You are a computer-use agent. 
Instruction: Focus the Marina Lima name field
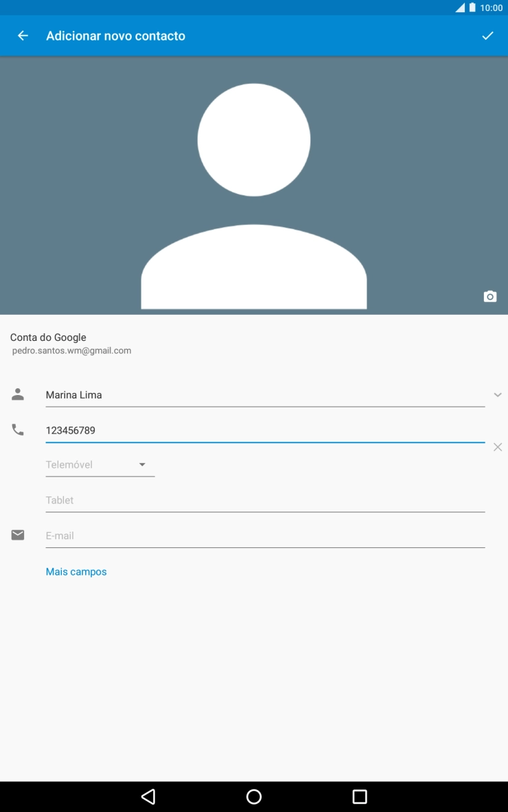coord(265,395)
